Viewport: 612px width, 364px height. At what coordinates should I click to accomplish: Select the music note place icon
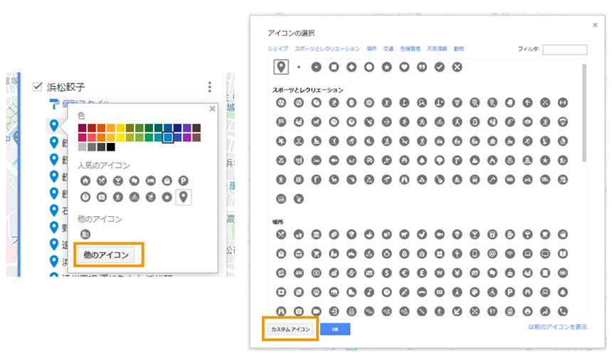369,292
